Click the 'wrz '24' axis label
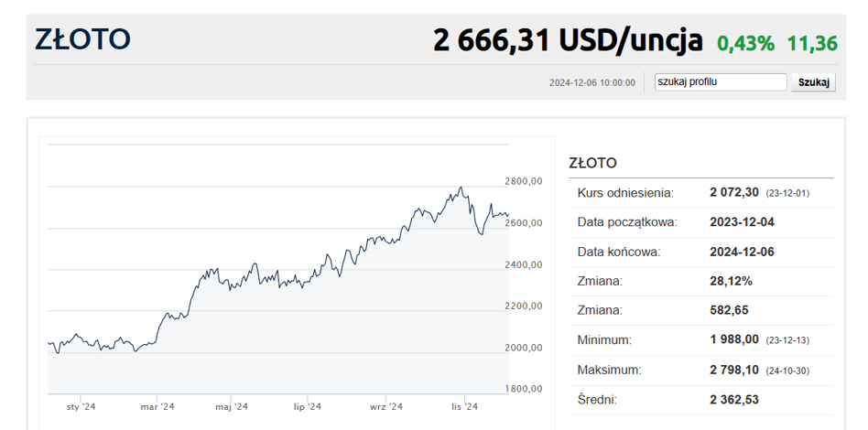This screenshot has height=430, width=868. tap(385, 407)
